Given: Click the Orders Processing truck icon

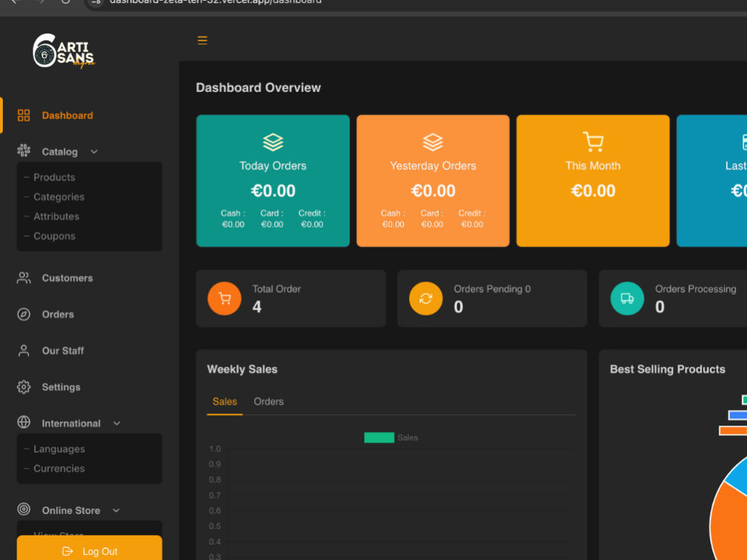Looking at the screenshot, I should [x=627, y=299].
